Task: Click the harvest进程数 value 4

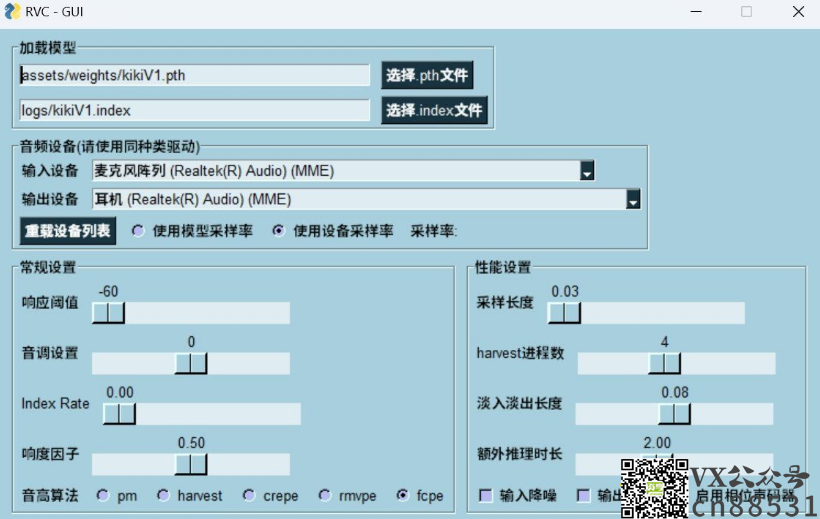Action: click(x=664, y=342)
